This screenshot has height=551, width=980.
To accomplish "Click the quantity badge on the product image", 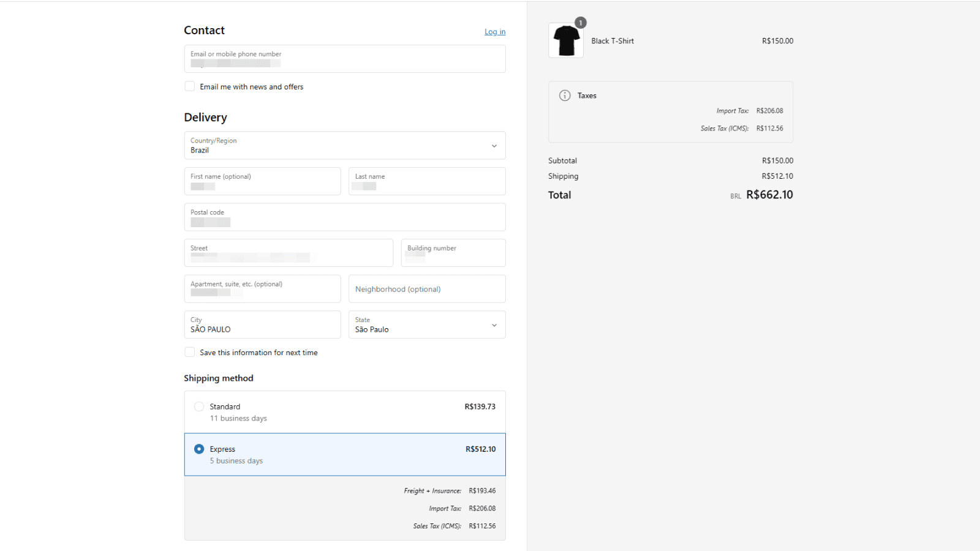I will point(580,23).
